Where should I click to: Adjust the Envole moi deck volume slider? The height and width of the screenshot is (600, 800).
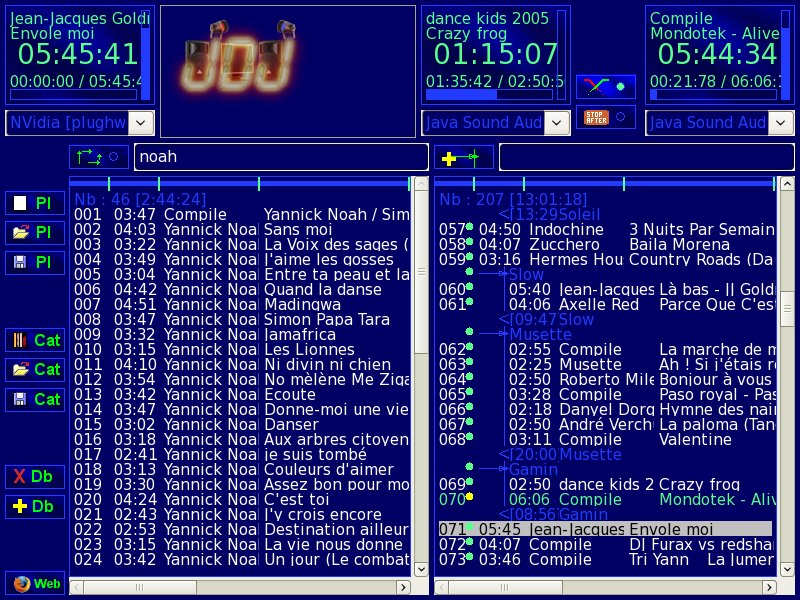[146, 55]
